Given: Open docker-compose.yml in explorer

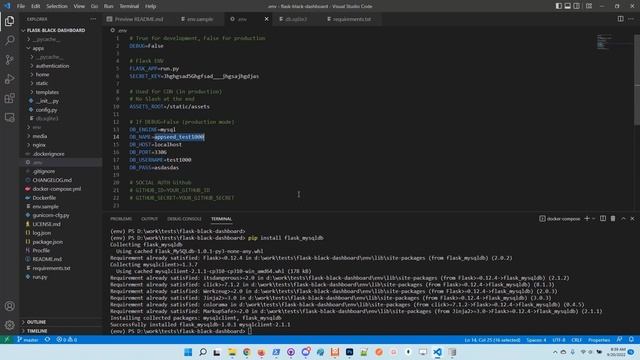Looking at the screenshot, I should (x=57, y=189).
